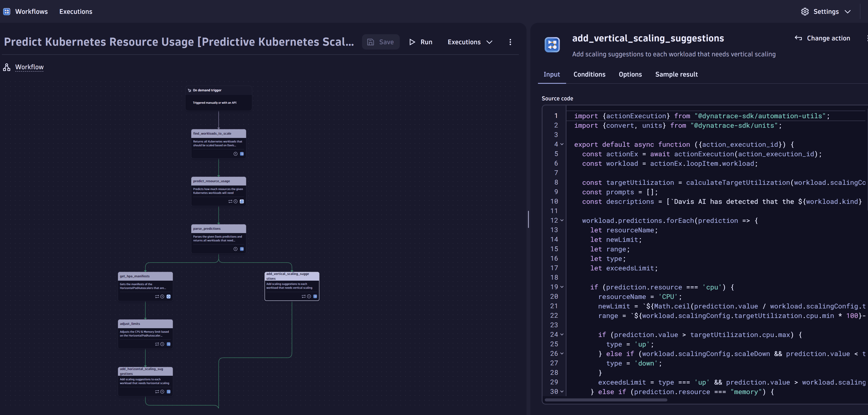Collapse code fold arrow at line 30
This screenshot has width=868, height=415.
point(562,392)
